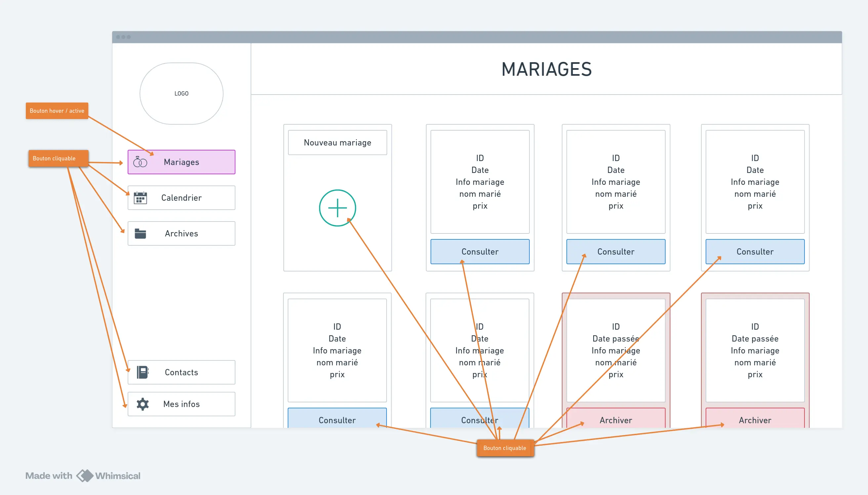Image resolution: width=868 pixels, height=495 pixels.
Task: Click the calendar icon next to Calendrier
Action: 141,197
